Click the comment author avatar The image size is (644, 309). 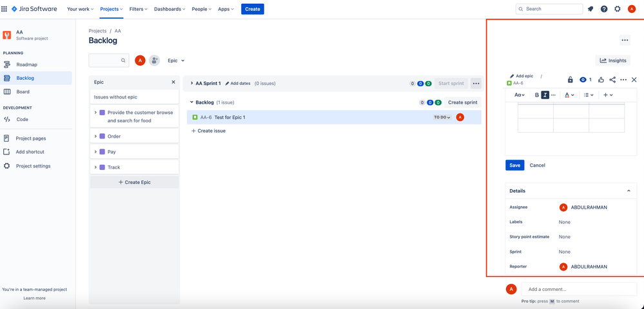point(511,289)
